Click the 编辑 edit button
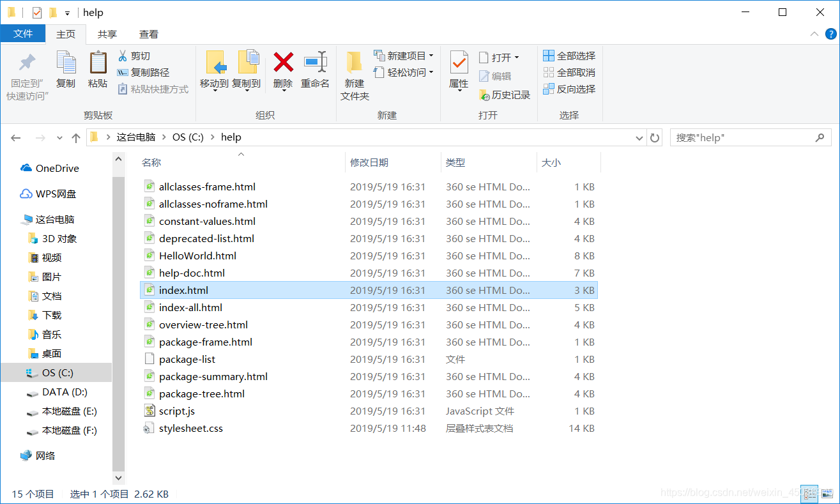The height and width of the screenshot is (504, 840). point(495,76)
